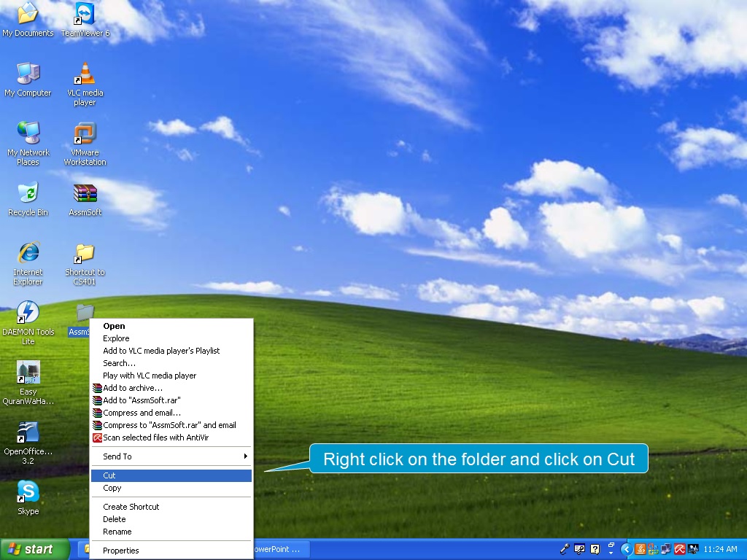747x560 pixels.
Task: Click the Microsoft Office tray icon
Action: [653, 549]
